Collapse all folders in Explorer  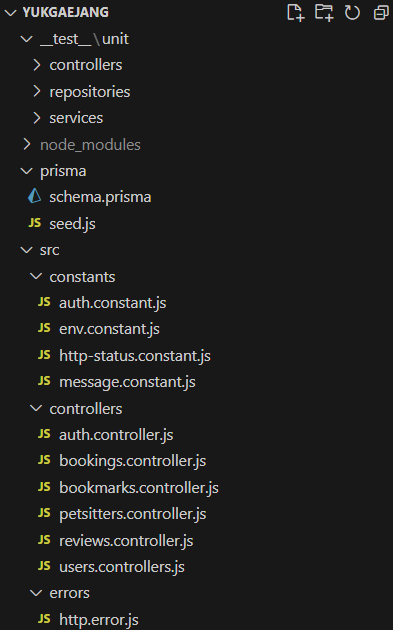(381, 12)
